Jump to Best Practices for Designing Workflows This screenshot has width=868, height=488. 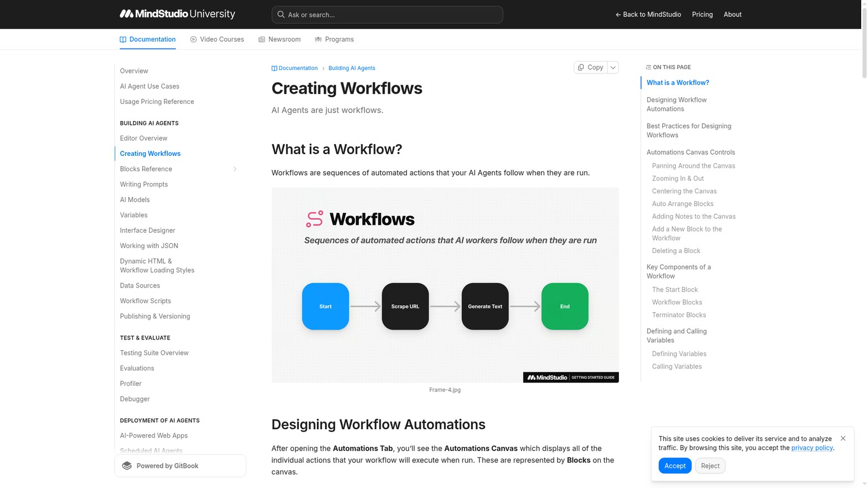(x=689, y=130)
